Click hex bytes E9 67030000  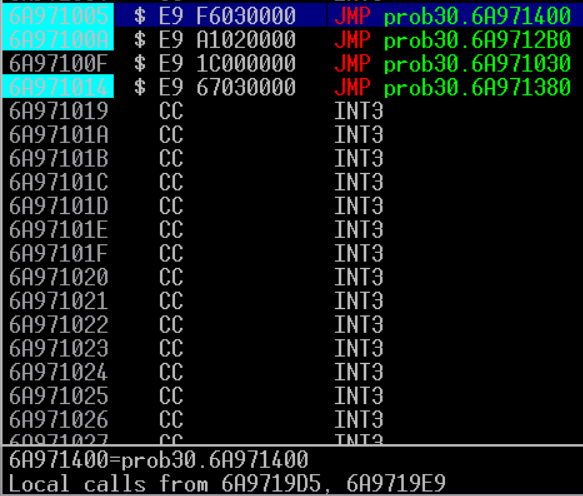[227, 87]
